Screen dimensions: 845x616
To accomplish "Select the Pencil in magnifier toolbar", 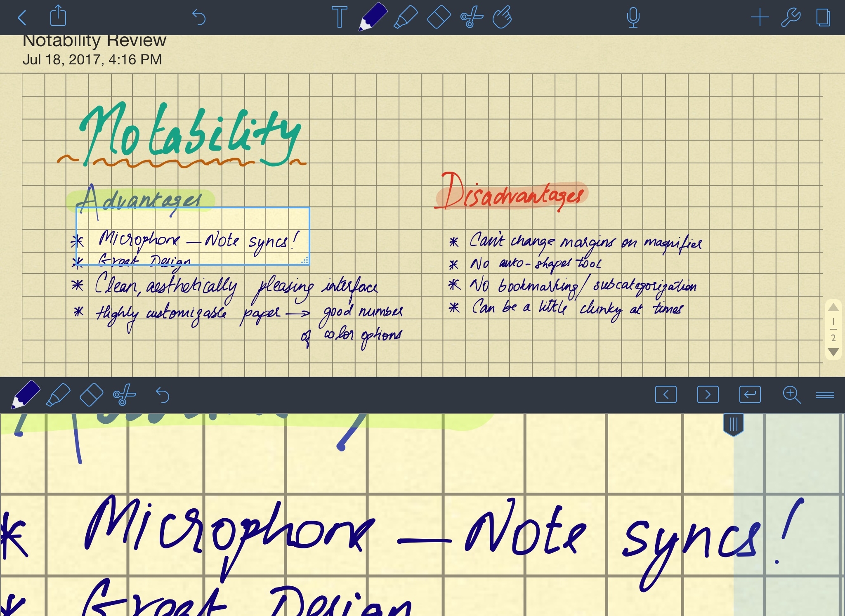I will [26, 395].
